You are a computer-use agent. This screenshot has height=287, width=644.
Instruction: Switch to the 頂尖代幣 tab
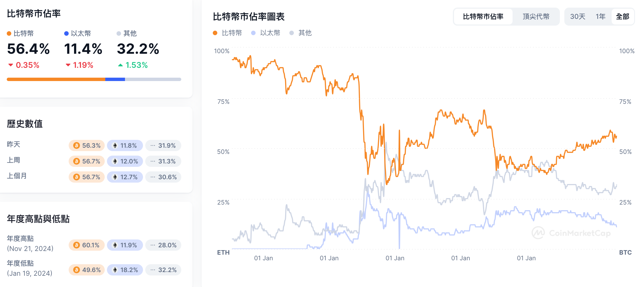[x=536, y=17]
